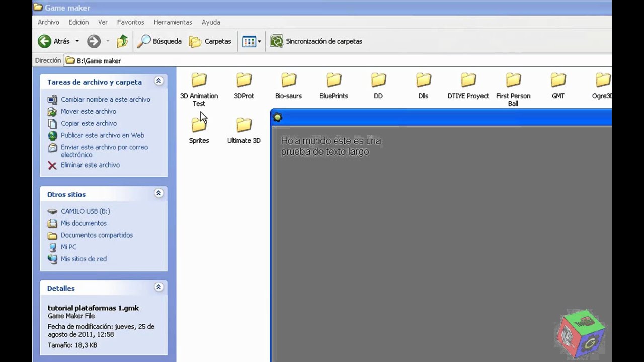Open the Edición menu

pyautogui.click(x=78, y=22)
